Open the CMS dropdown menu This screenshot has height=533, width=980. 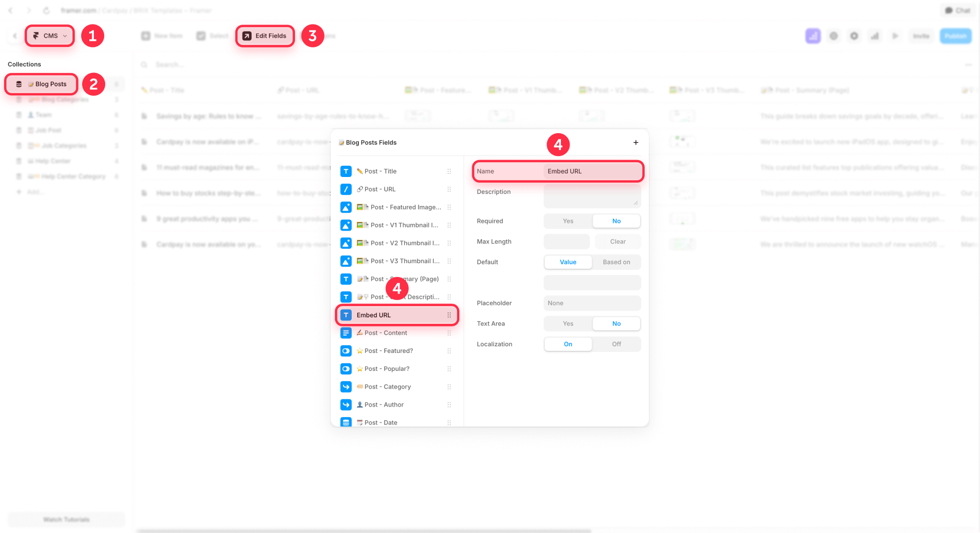50,36
